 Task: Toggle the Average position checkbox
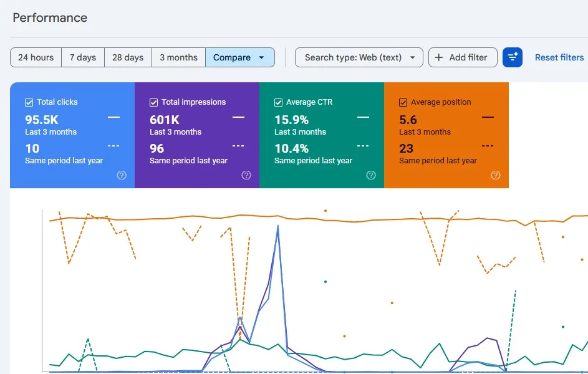[x=403, y=102]
